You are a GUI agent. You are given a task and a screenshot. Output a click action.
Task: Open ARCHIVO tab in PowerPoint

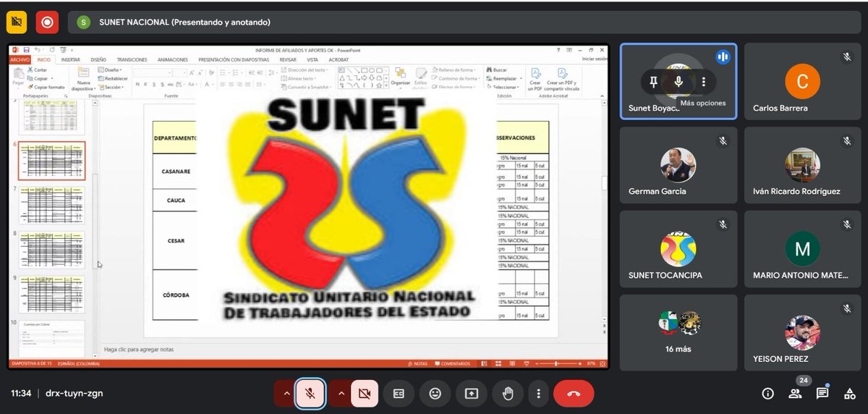(x=21, y=59)
